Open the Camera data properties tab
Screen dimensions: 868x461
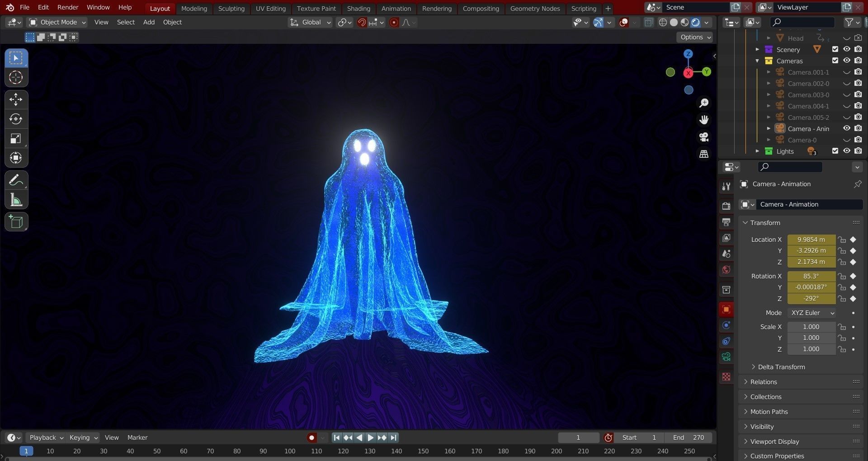coord(726,357)
